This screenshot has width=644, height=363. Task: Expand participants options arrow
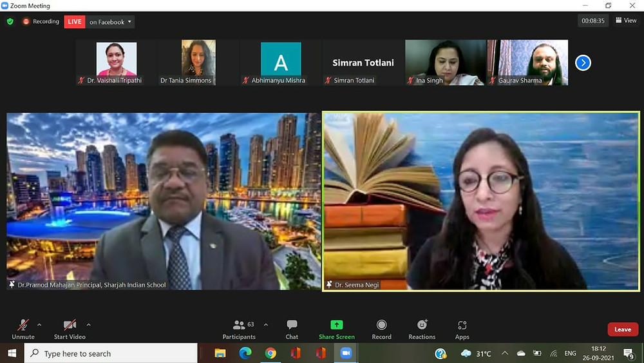point(266,325)
